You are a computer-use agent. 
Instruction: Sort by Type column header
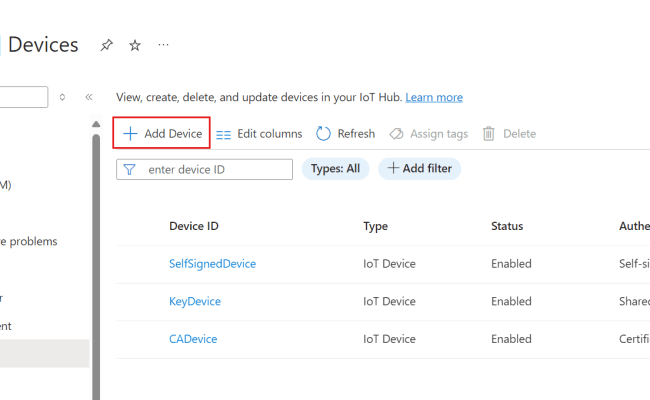(376, 226)
